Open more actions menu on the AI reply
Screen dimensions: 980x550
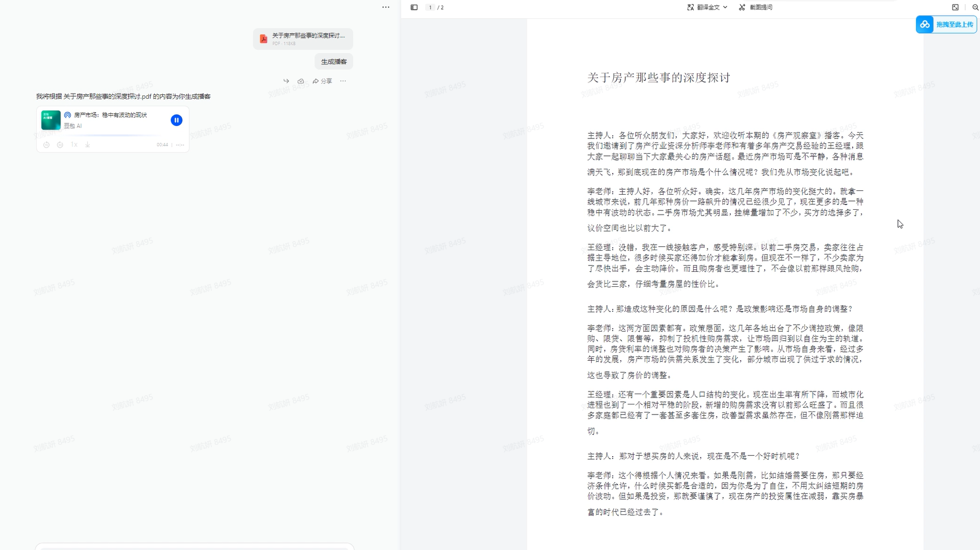(344, 81)
